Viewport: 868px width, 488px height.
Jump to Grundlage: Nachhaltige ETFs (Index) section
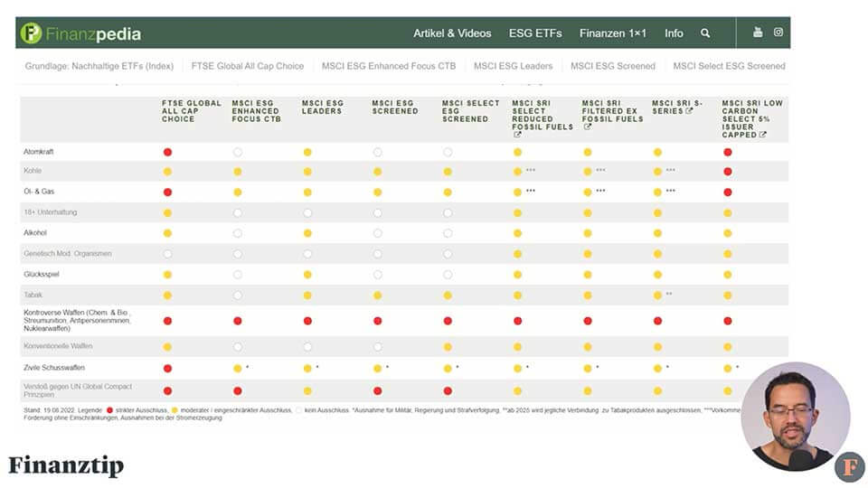click(99, 66)
